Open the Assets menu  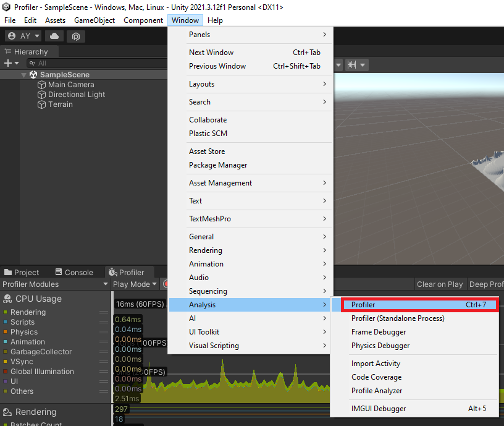pyautogui.click(x=56, y=20)
